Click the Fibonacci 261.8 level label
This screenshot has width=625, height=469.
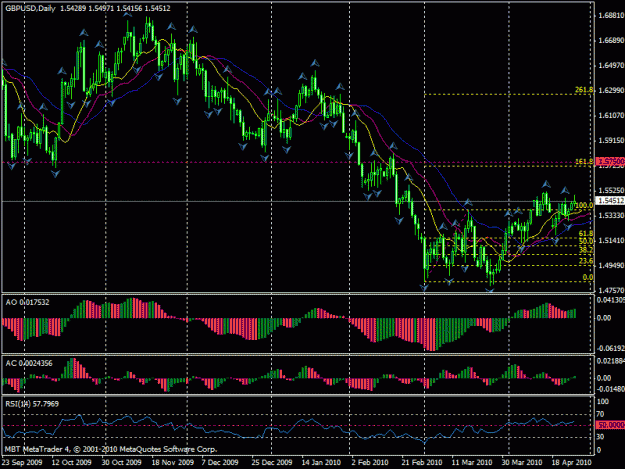[584, 90]
